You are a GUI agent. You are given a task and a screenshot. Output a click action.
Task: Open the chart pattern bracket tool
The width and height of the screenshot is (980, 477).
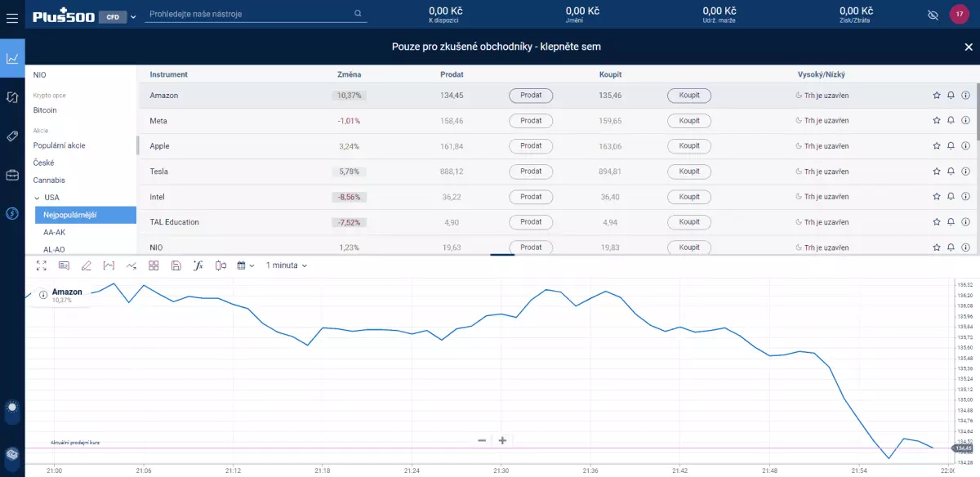[109, 265]
